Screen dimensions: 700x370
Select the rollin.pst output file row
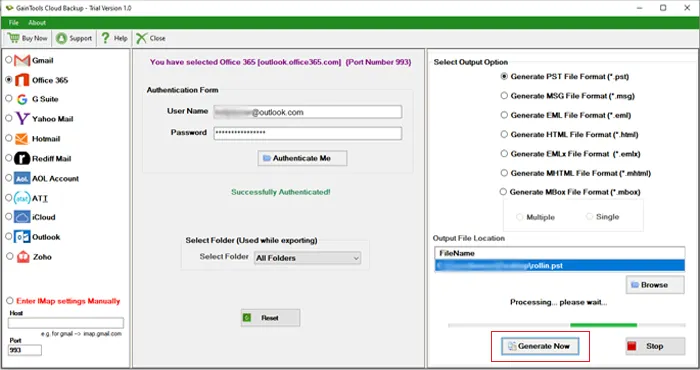click(x=559, y=266)
